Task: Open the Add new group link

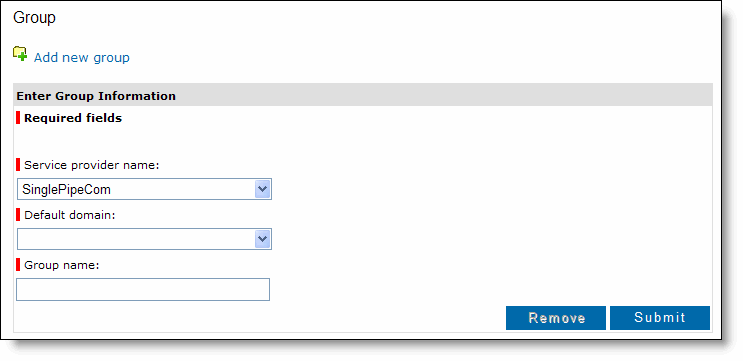Action: click(x=82, y=57)
